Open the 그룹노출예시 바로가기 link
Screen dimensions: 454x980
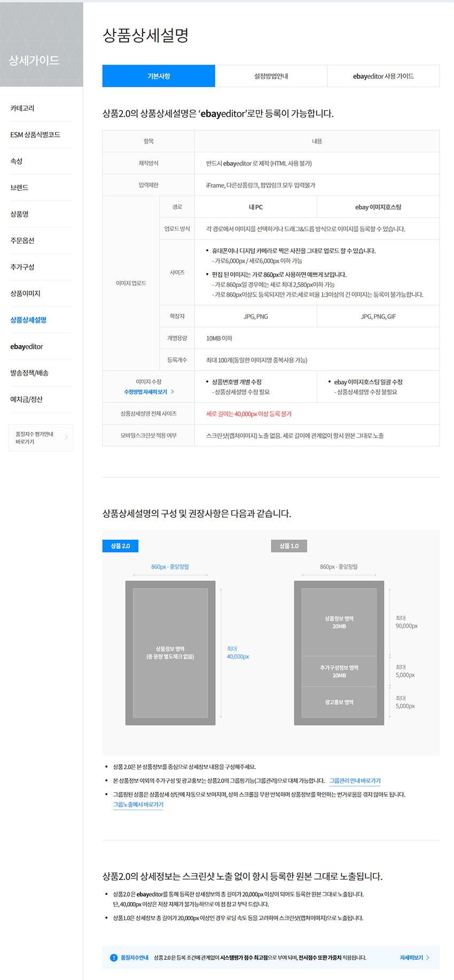[x=138, y=804]
